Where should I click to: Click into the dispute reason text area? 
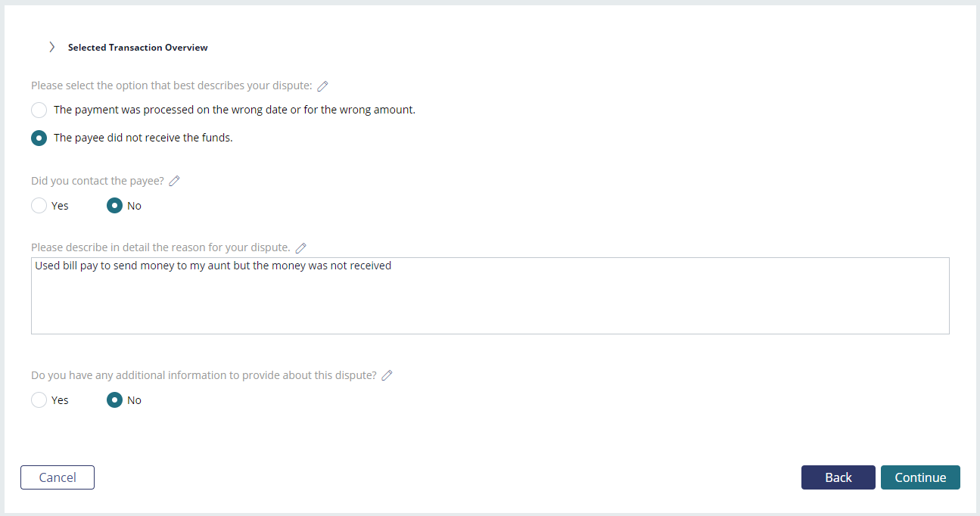[x=490, y=296]
